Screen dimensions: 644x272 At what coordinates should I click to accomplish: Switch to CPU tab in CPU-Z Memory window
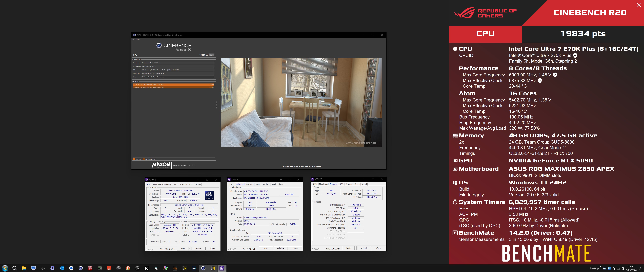tap(315, 184)
